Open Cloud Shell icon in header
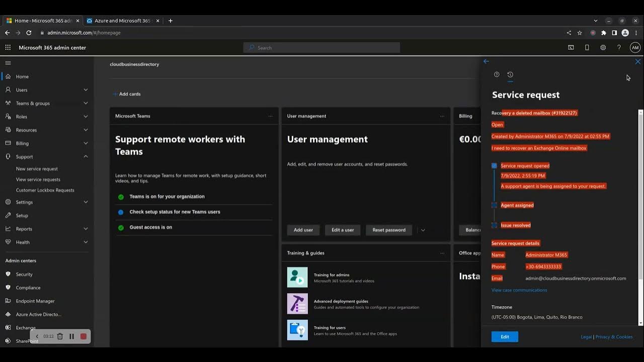The height and width of the screenshot is (362, 644). [571, 48]
